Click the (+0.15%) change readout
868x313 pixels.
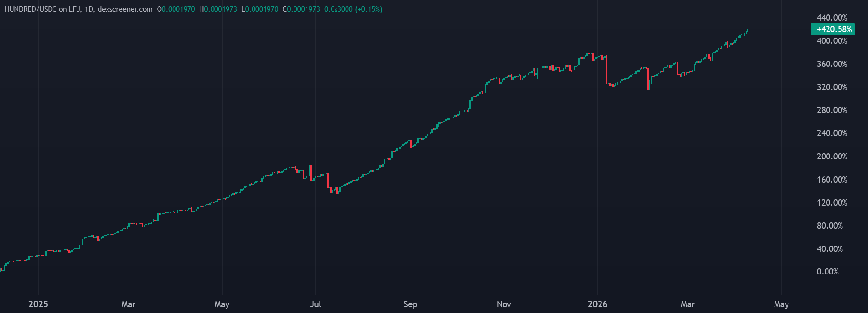(x=368, y=9)
